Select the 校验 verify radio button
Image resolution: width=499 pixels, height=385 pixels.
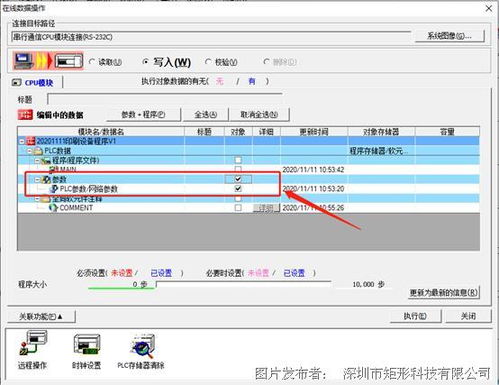(x=208, y=62)
